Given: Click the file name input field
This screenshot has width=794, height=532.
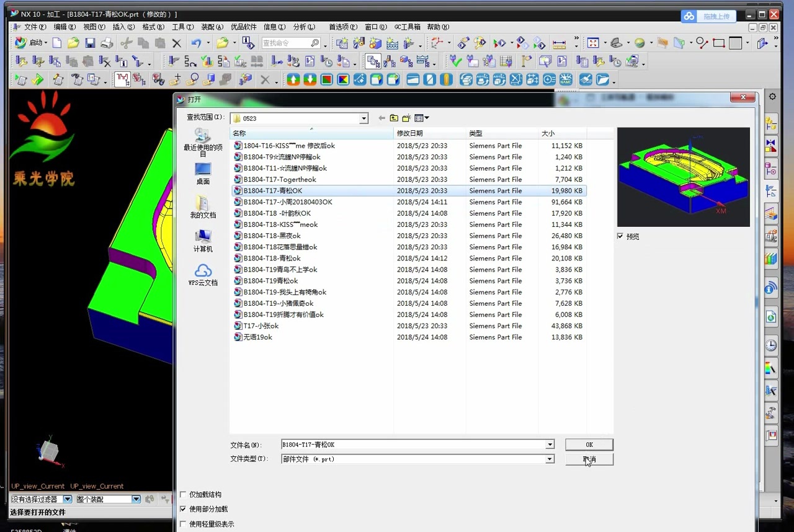Looking at the screenshot, I should click(x=413, y=445).
